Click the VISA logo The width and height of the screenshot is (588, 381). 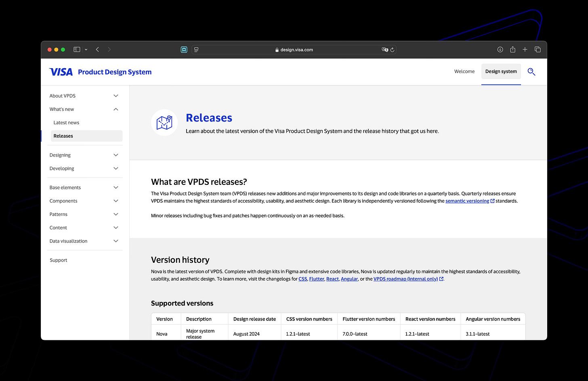[61, 72]
